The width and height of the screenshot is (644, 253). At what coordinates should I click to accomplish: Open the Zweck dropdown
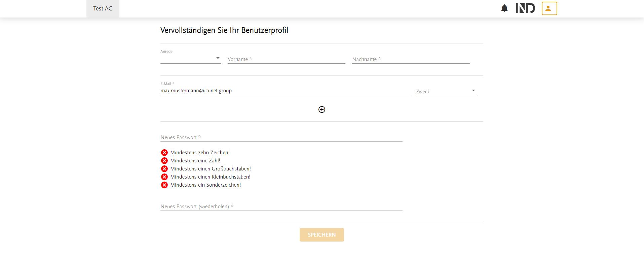[446, 91]
